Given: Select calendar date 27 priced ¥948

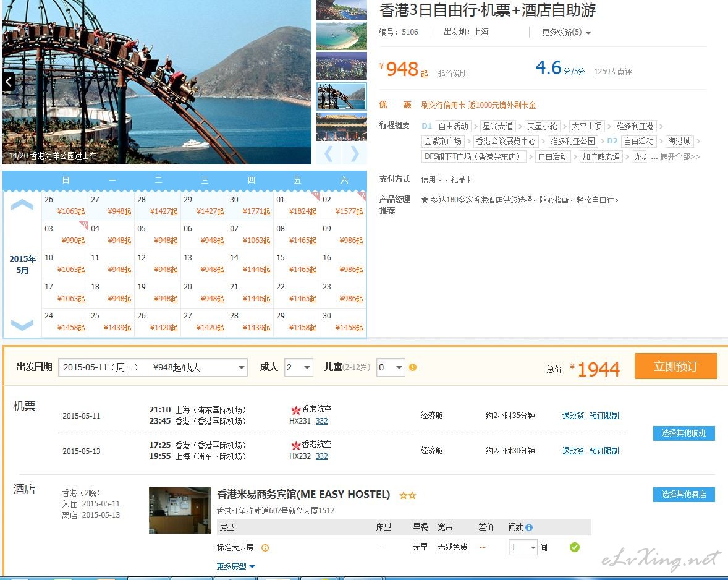Looking at the screenshot, I should click(x=111, y=206).
